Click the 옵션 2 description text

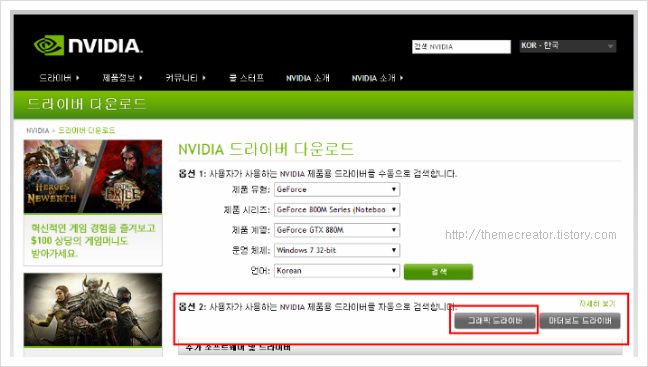[317, 307]
